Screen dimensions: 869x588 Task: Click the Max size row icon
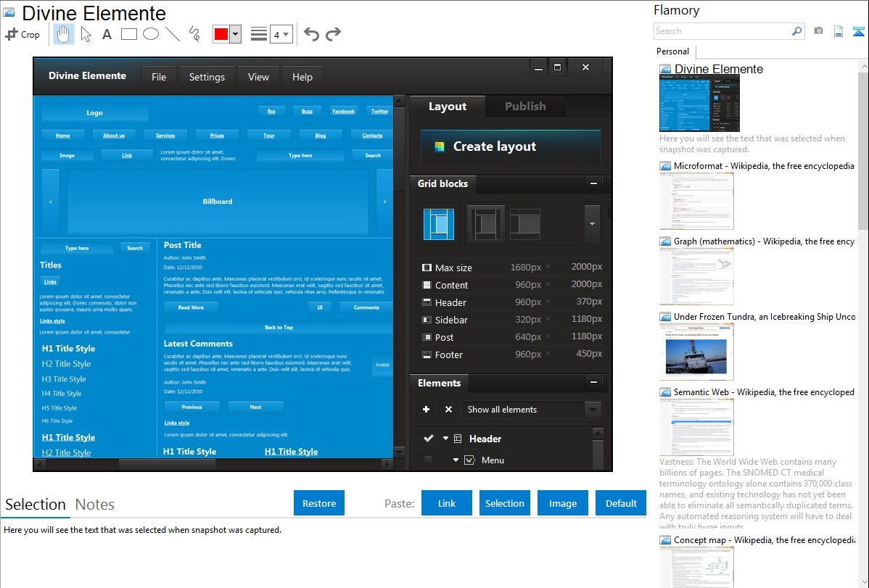tap(427, 268)
